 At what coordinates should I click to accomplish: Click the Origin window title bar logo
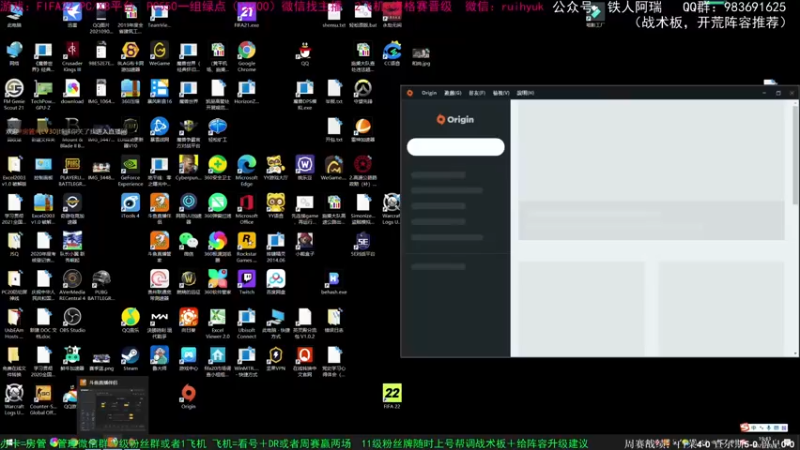[410, 93]
